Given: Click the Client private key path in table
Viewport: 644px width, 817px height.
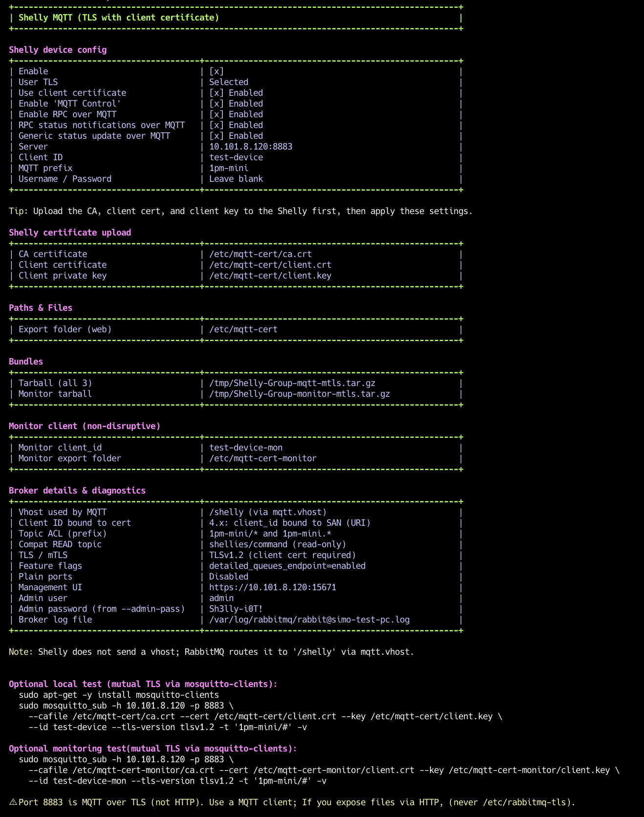Looking at the screenshot, I should coord(270,276).
